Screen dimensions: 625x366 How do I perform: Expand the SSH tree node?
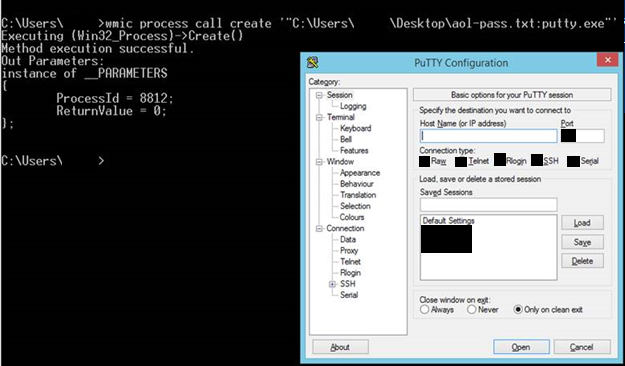click(332, 284)
